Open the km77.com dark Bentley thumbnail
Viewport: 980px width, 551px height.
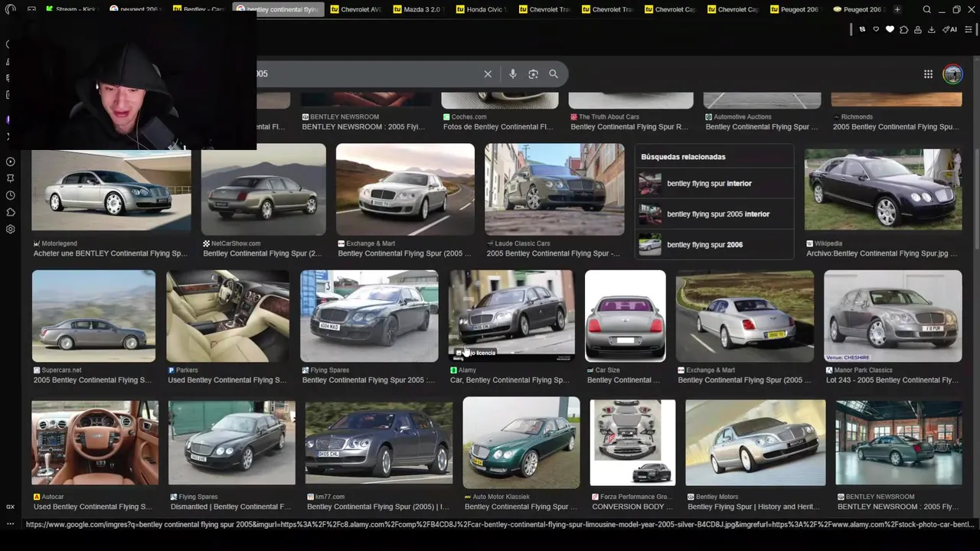[379, 442]
